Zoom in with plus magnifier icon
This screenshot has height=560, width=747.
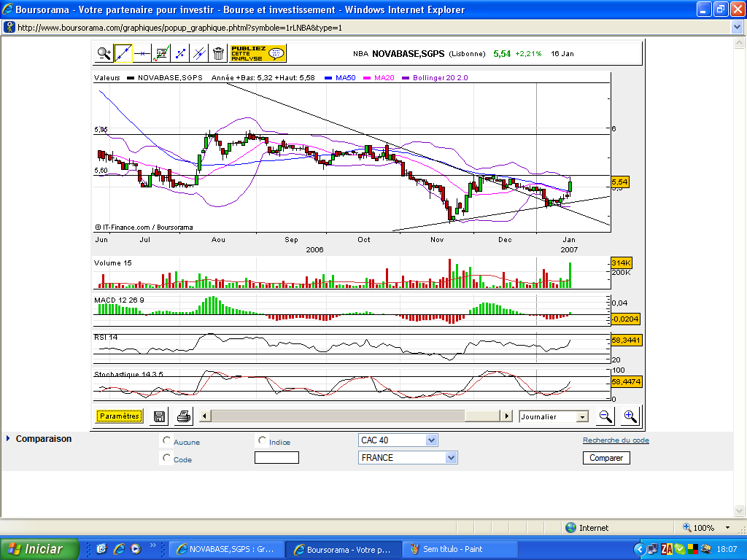tap(630, 416)
